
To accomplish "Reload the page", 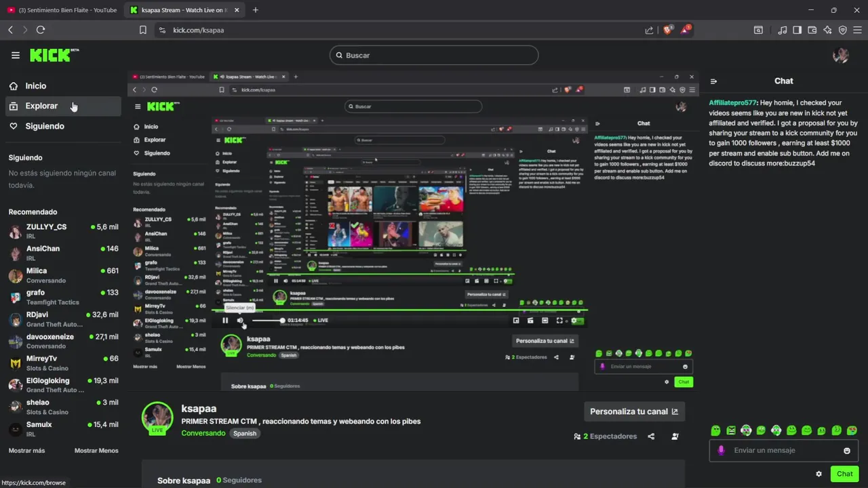I will tap(41, 30).
